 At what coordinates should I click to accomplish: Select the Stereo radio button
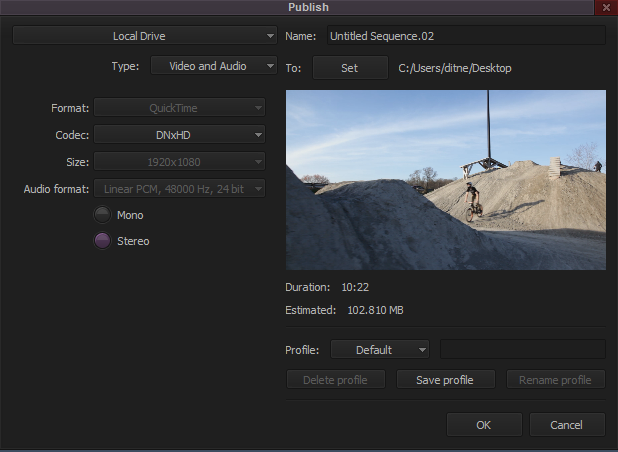(102, 241)
